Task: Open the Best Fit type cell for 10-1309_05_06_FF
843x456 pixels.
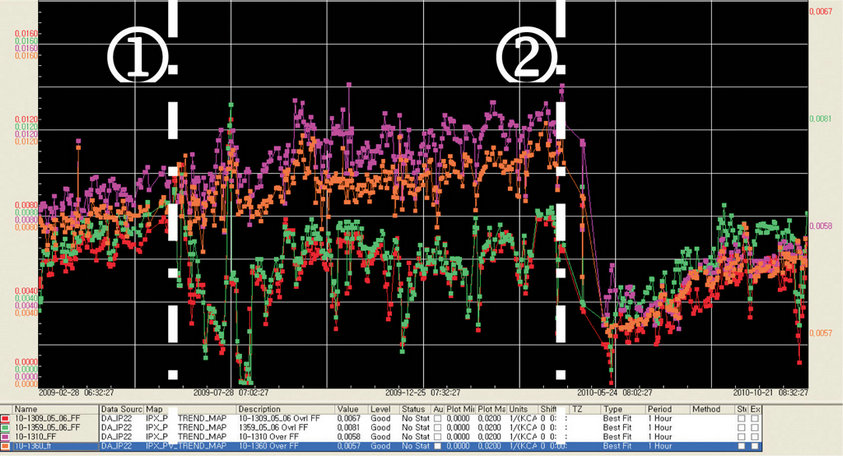Action: [619, 419]
